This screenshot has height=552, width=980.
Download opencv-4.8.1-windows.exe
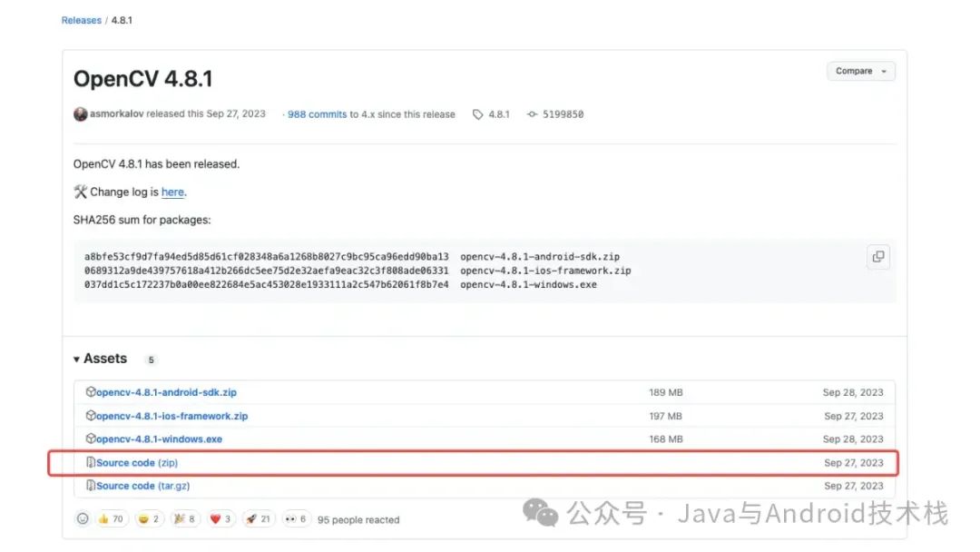[159, 439]
